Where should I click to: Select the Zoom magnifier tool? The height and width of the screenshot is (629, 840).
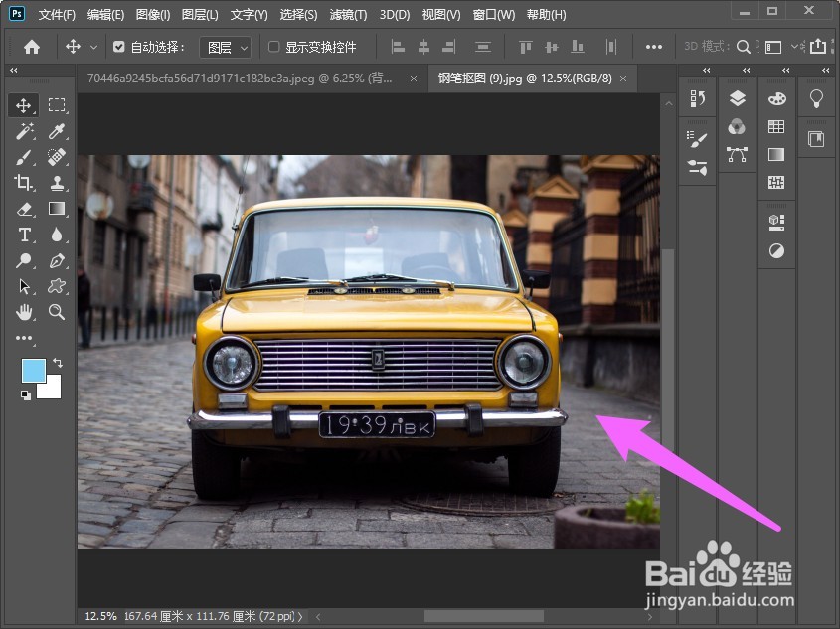click(x=57, y=312)
